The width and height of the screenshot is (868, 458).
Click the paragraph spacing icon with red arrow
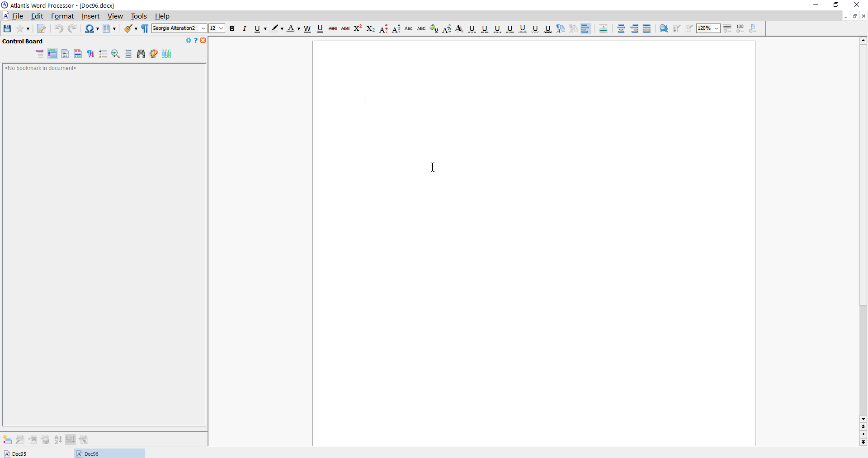coord(604,28)
